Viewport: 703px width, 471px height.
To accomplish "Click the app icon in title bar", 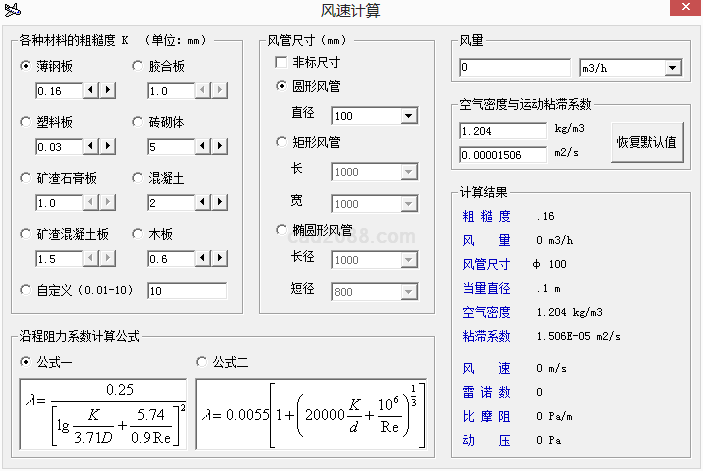I will click(x=13, y=10).
